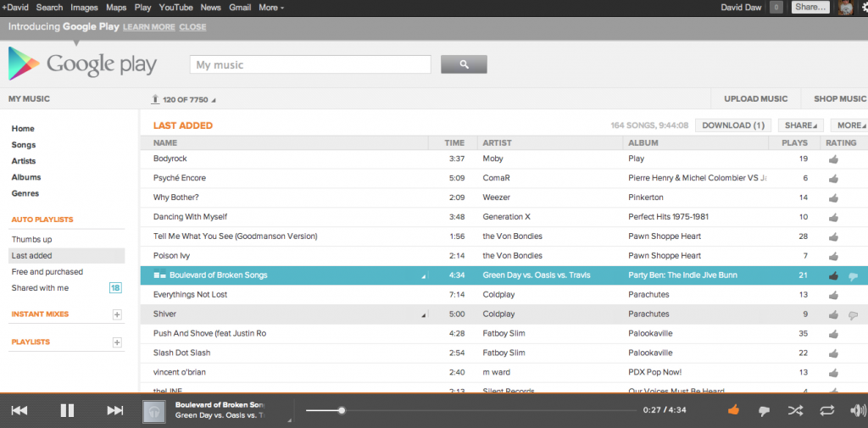Click the Share… button in top bar
Viewport: 868px width, 428px height.
tap(811, 7)
